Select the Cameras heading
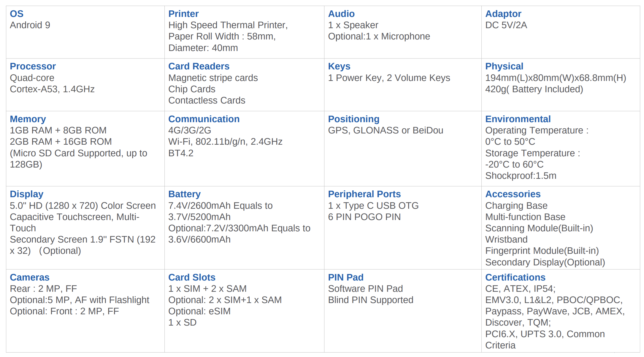644x357 pixels. pyautogui.click(x=29, y=277)
